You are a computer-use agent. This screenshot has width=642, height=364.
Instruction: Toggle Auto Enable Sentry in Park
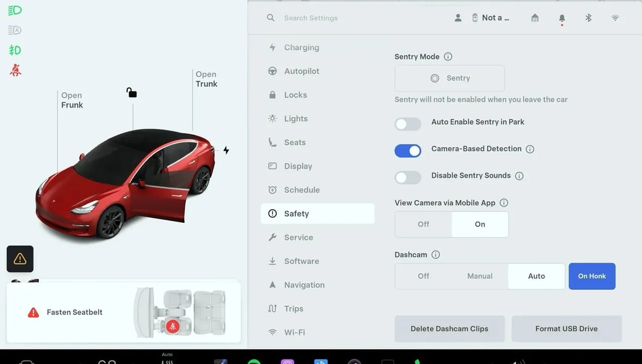pyautogui.click(x=408, y=124)
